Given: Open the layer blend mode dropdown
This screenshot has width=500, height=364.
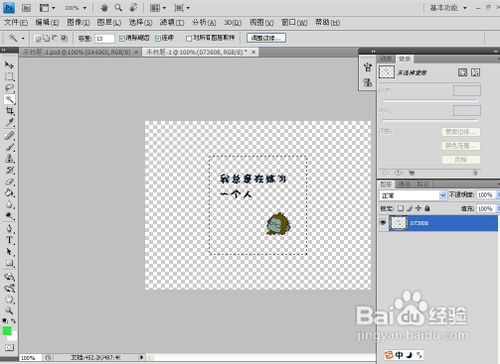Looking at the screenshot, I should pos(413,195).
